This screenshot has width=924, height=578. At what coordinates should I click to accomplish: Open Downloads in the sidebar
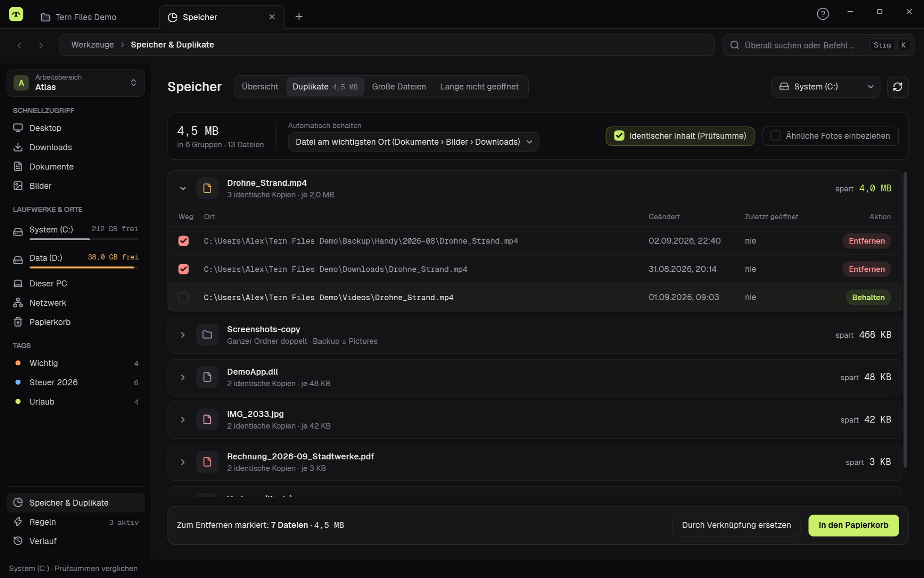click(x=75, y=147)
